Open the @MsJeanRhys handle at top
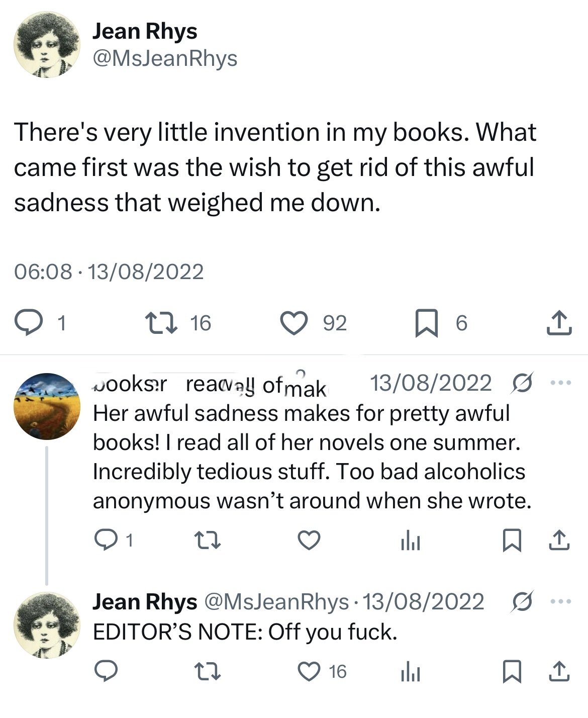The height and width of the screenshot is (718, 588). pos(165,58)
